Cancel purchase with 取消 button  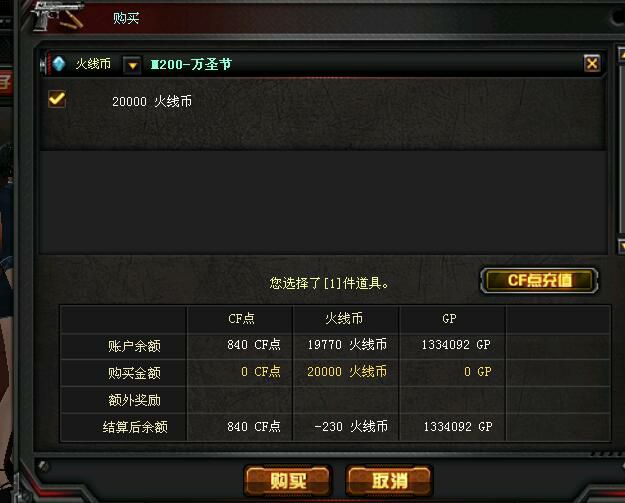pos(389,480)
